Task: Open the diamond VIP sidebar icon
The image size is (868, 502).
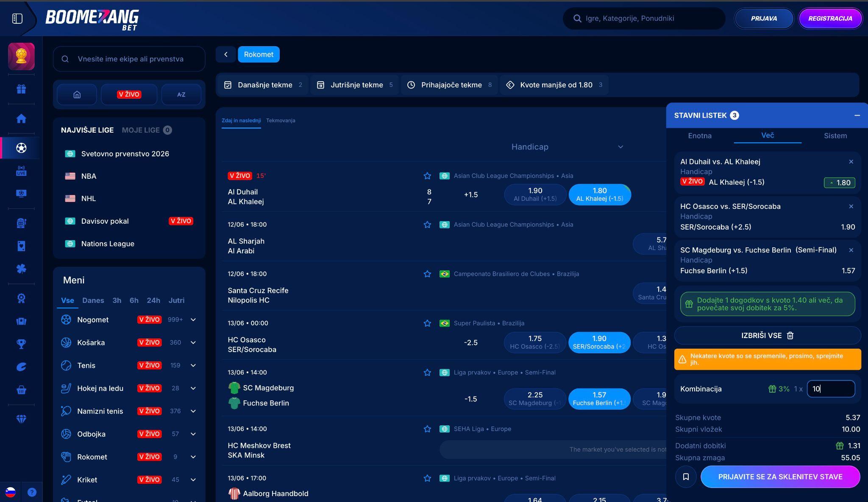Action: [21, 419]
